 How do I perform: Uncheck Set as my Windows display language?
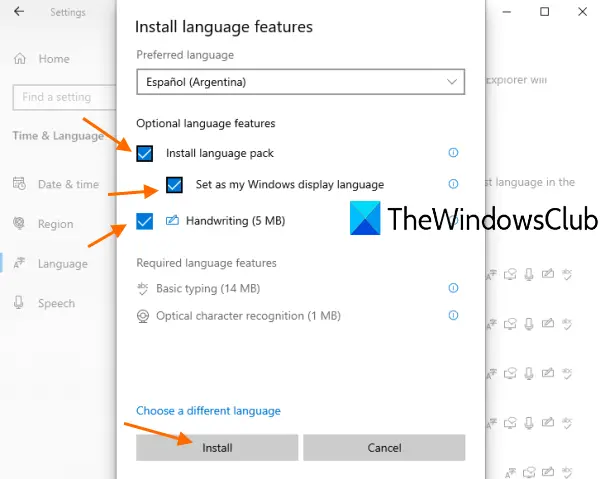pos(174,185)
